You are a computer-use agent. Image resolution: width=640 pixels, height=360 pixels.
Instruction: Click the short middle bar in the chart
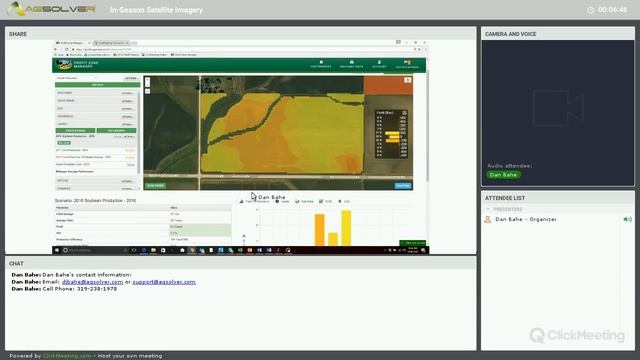[333, 239]
